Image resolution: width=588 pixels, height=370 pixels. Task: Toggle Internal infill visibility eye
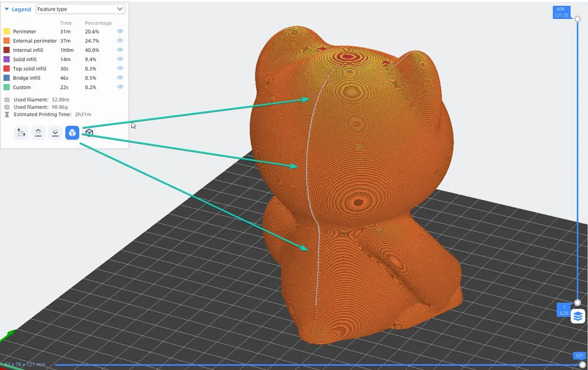tap(120, 50)
